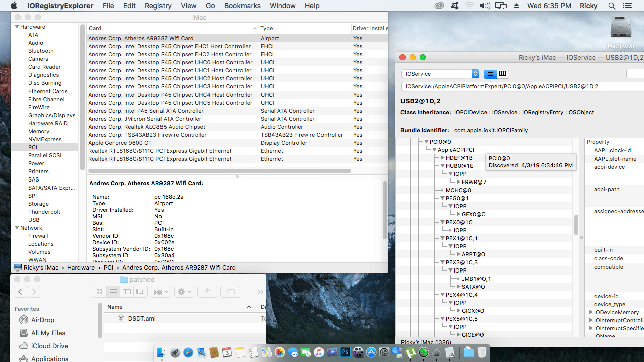Collapse the AppleACPIPCI node
The width and height of the screenshot is (644, 362).
click(x=434, y=150)
